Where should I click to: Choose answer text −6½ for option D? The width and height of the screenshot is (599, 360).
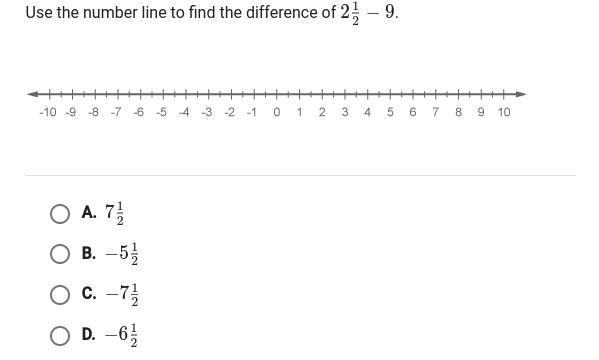coord(122,336)
